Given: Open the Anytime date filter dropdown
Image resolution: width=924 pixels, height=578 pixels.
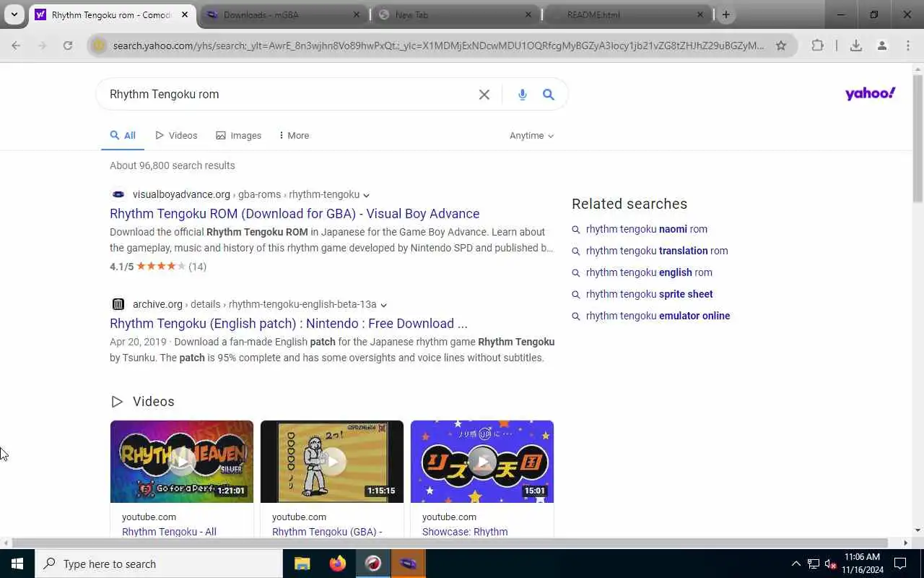Looking at the screenshot, I should point(531,135).
